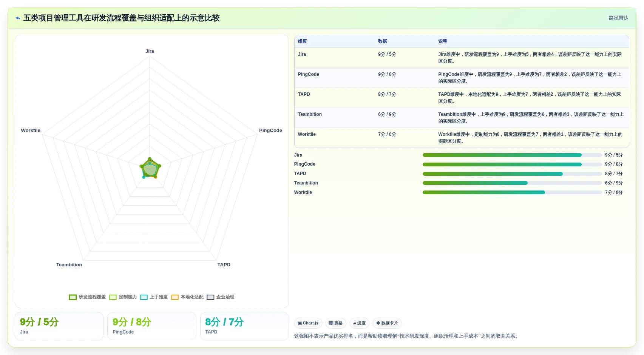Select the Worktile row in the table
This screenshot has height=355, width=644.
tap(462, 138)
